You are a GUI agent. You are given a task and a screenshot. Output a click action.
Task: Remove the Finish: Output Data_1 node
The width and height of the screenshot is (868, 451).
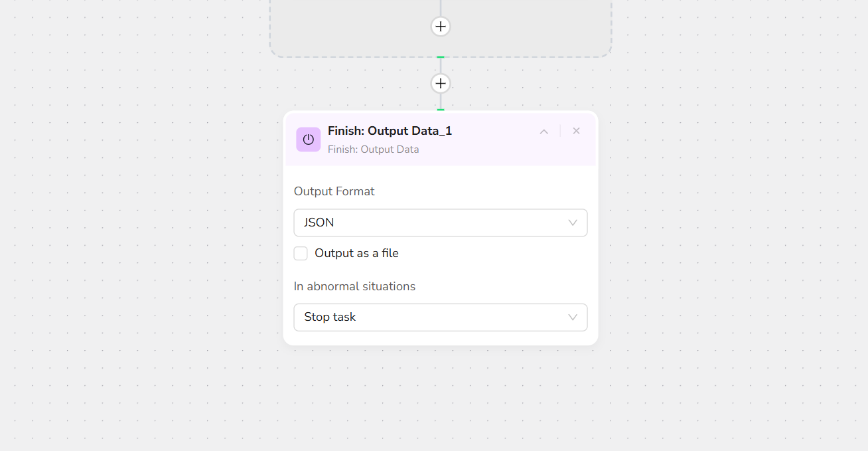576,131
